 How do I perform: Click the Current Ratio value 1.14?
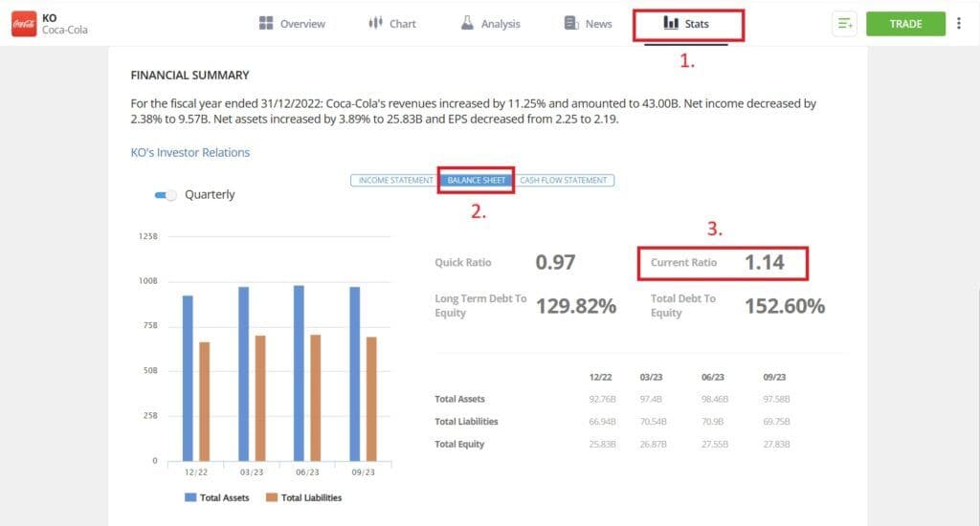tap(765, 263)
